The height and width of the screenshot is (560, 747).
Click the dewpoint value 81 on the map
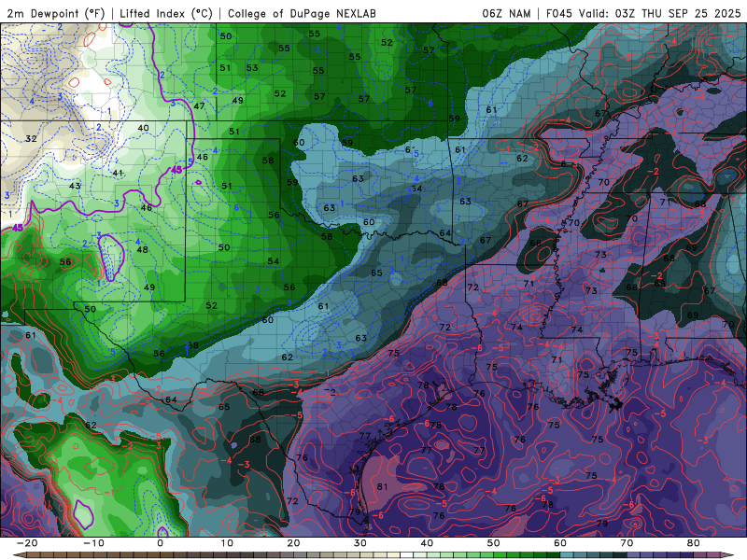(x=382, y=486)
